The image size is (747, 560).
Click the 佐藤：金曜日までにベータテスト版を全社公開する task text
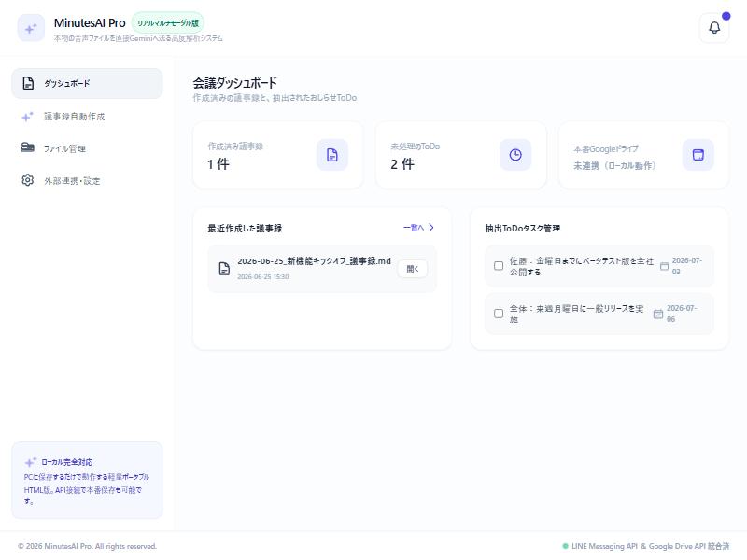coord(581,266)
